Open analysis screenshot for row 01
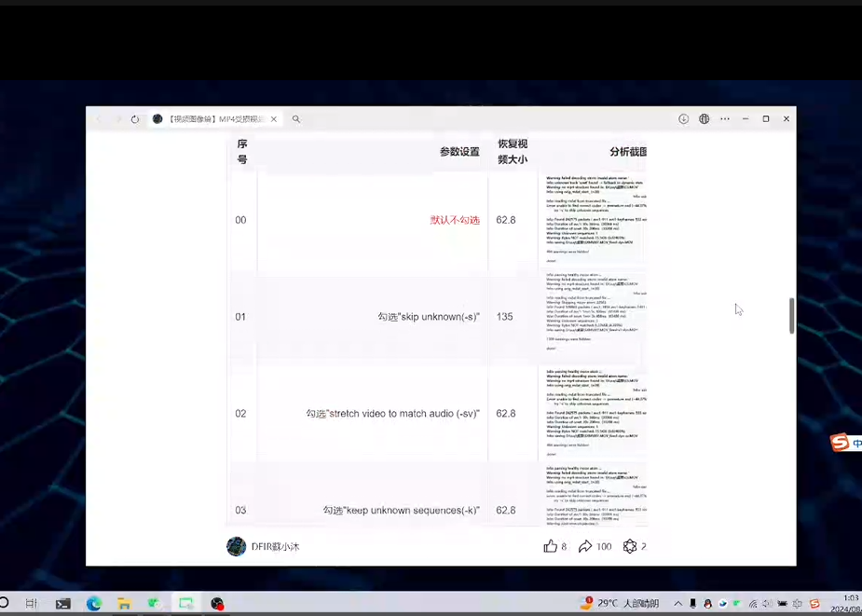Image resolution: width=862 pixels, height=616 pixels. [x=596, y=317]
